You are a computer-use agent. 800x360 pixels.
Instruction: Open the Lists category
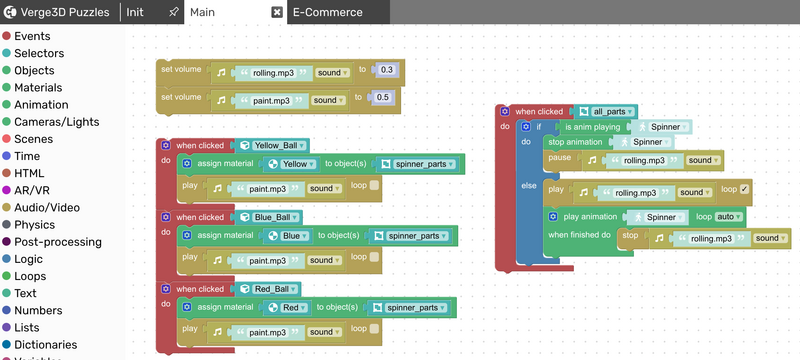[27, 327]
